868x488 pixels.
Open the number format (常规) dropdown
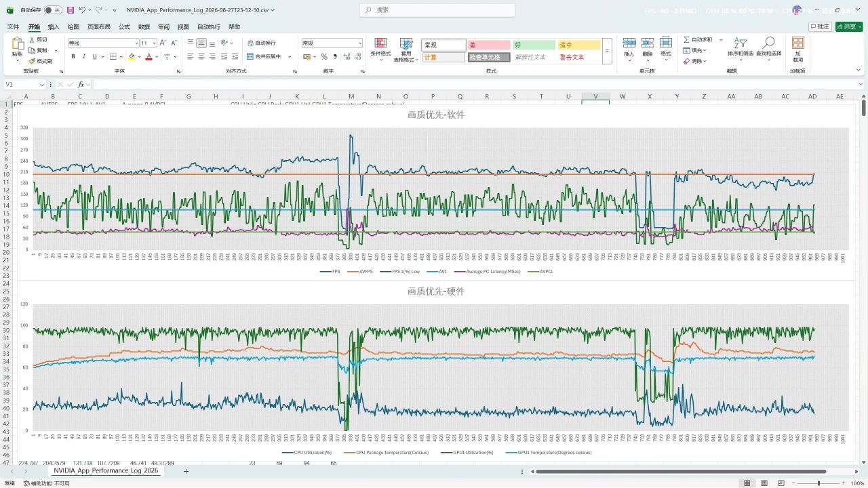coord(359,43)
